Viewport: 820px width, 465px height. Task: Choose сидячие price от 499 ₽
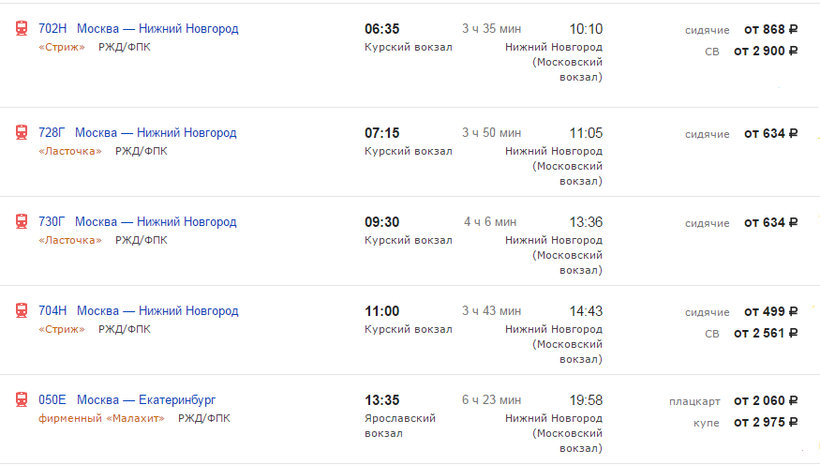[771, 312]
